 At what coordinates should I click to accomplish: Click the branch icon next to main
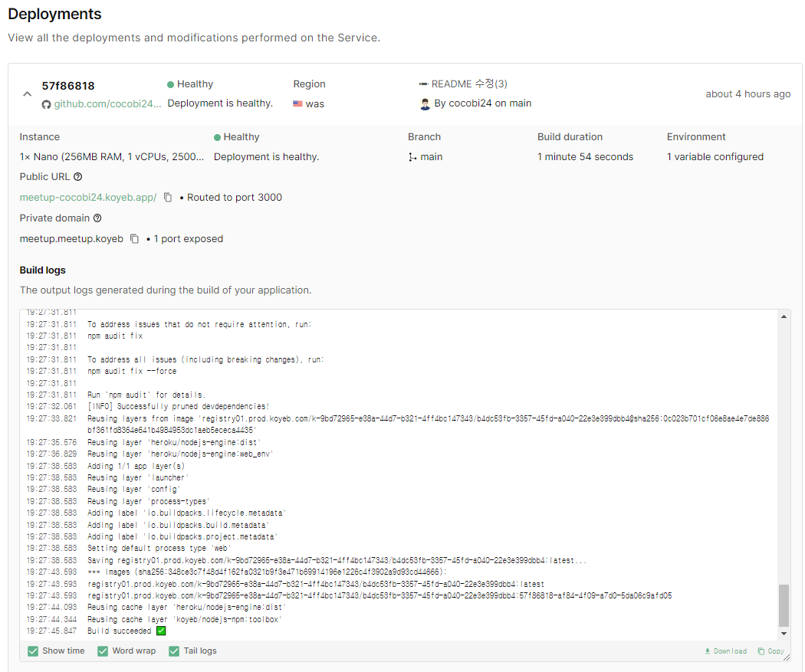pyautogui.click(x=412, y=157)
